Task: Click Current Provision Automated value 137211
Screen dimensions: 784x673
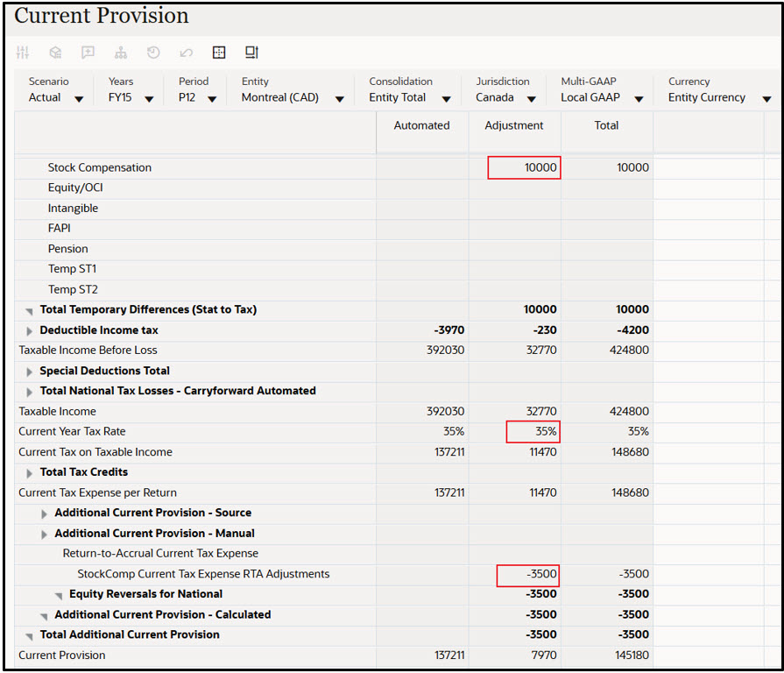Action: 449,655
